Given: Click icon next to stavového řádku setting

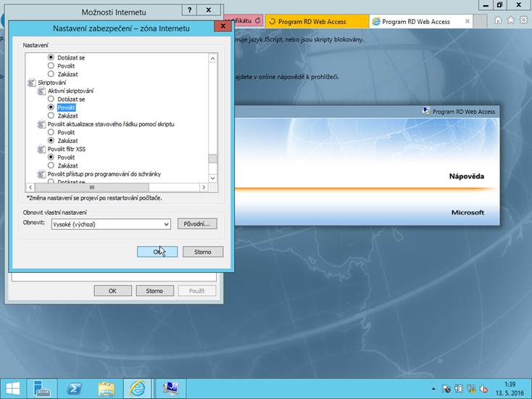Looking at the screenshot, I should coord(41,124).
